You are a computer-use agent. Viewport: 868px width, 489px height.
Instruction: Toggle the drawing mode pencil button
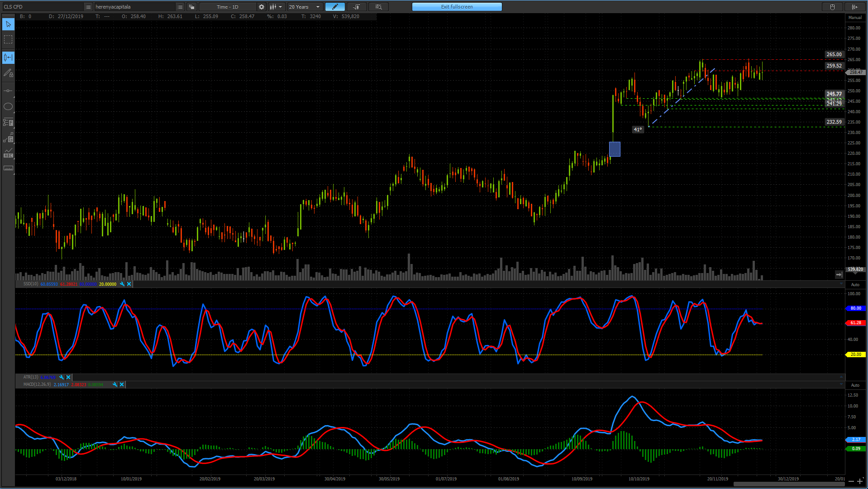click(335, 7)
